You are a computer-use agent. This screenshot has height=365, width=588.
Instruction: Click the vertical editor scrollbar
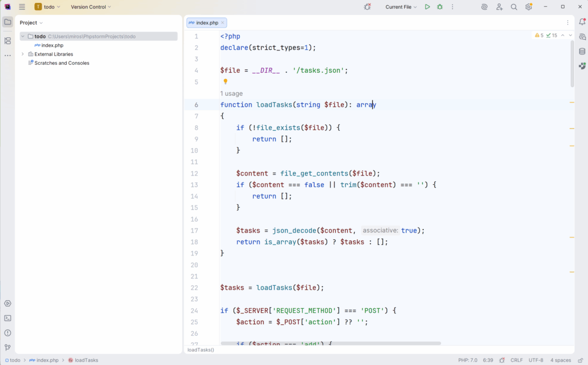pos(572,64)
